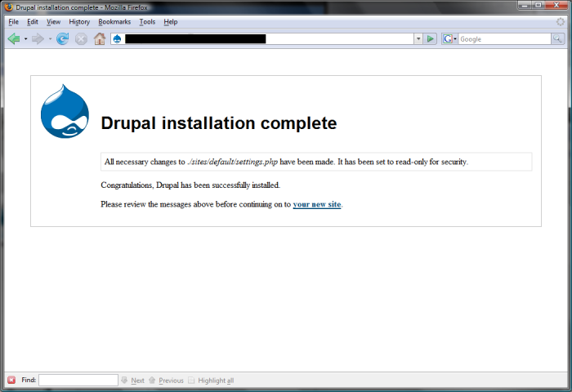Expand the address bar history dropdown
This screenshot has width=572, height=392.
point(418,38)
